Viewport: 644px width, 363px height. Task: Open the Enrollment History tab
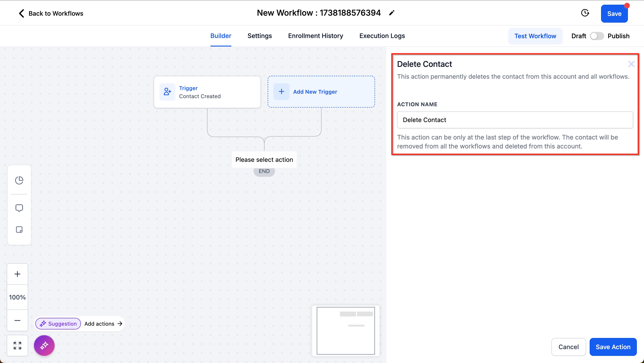coord(316,36)
